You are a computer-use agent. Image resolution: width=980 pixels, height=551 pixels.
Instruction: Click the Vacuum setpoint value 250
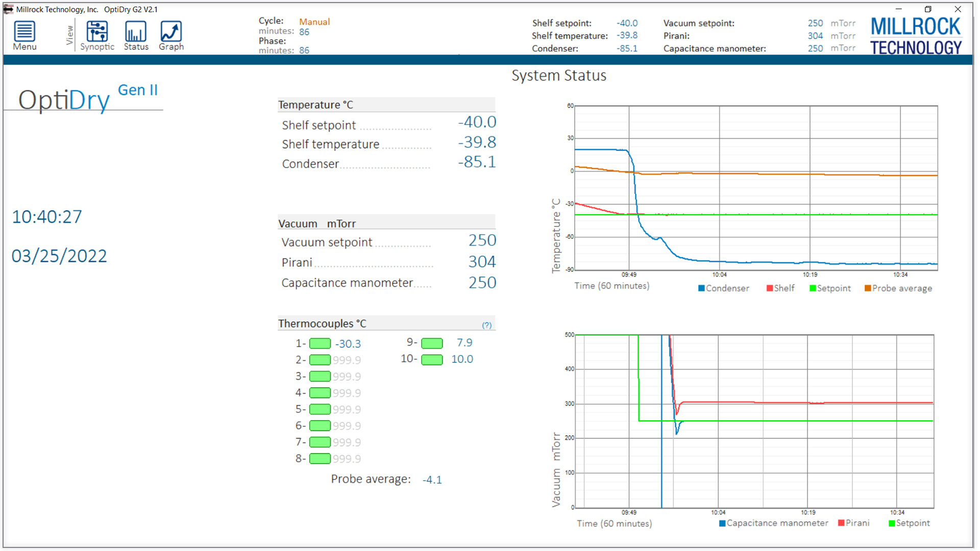point(482,240)
